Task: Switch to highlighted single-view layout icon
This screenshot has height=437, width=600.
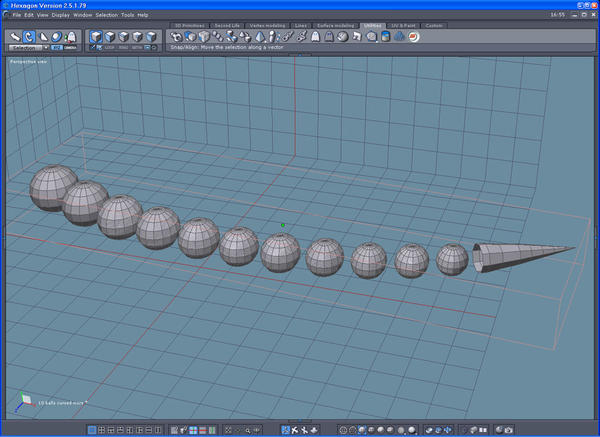Action: (x=92, y=430)
